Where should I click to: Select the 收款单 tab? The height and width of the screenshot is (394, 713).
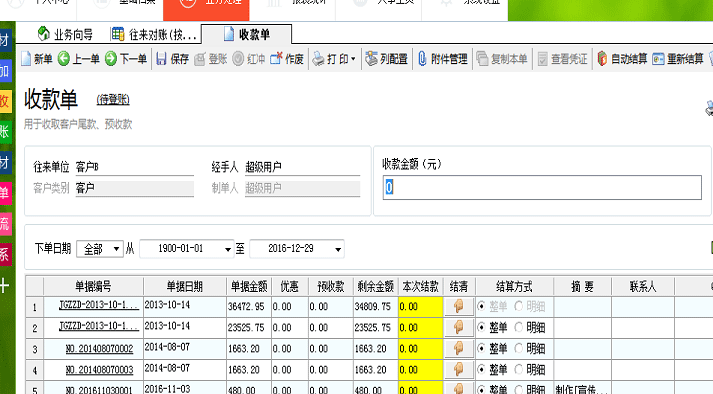click(x=247, y=34)
